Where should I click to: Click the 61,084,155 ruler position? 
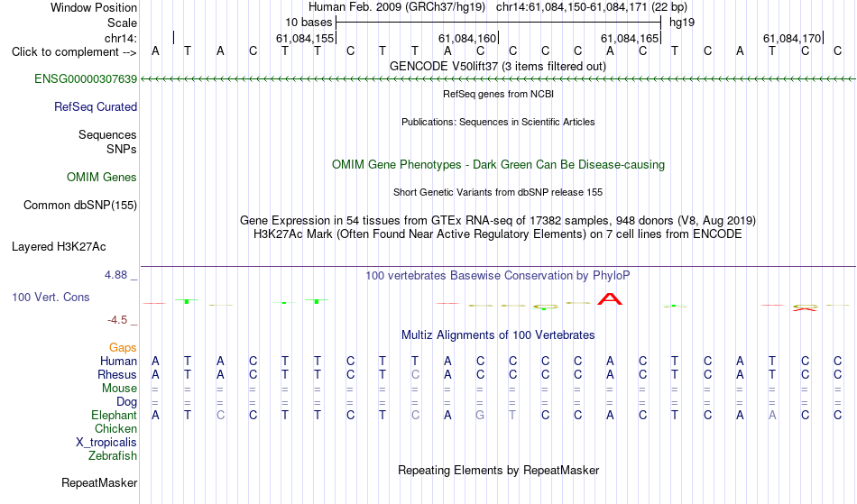[x=304, y=38]
